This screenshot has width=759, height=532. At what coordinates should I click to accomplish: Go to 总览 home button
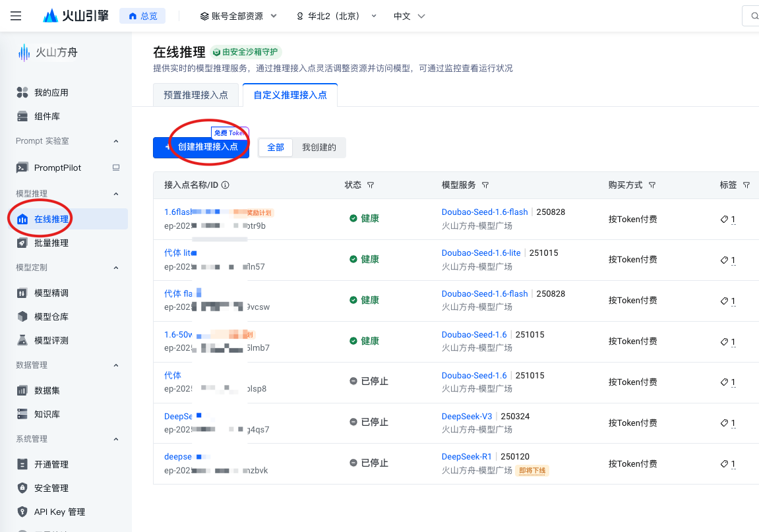coord(143,16)
